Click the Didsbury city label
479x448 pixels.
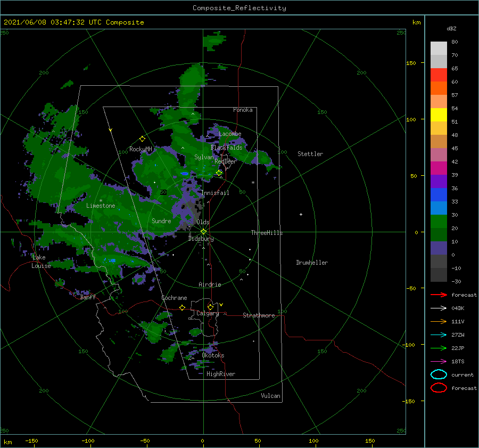point(201,239)
